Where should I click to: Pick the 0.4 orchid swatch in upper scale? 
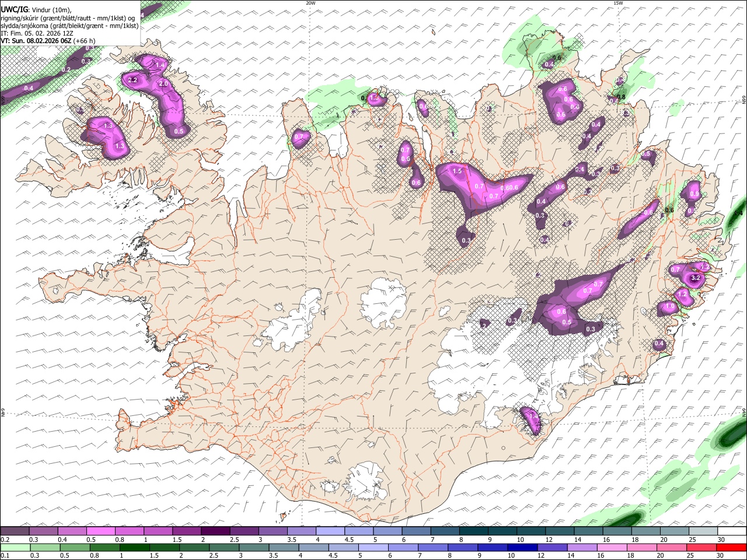point(72,531)
